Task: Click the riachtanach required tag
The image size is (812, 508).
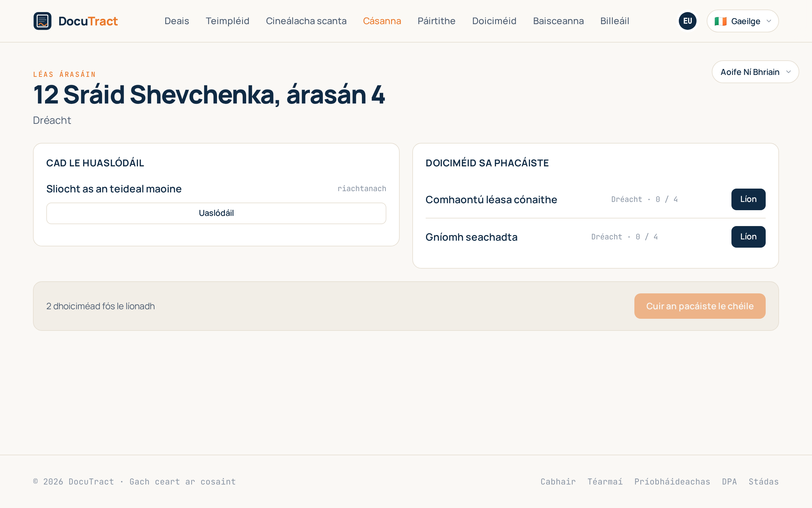Action: 362,189
